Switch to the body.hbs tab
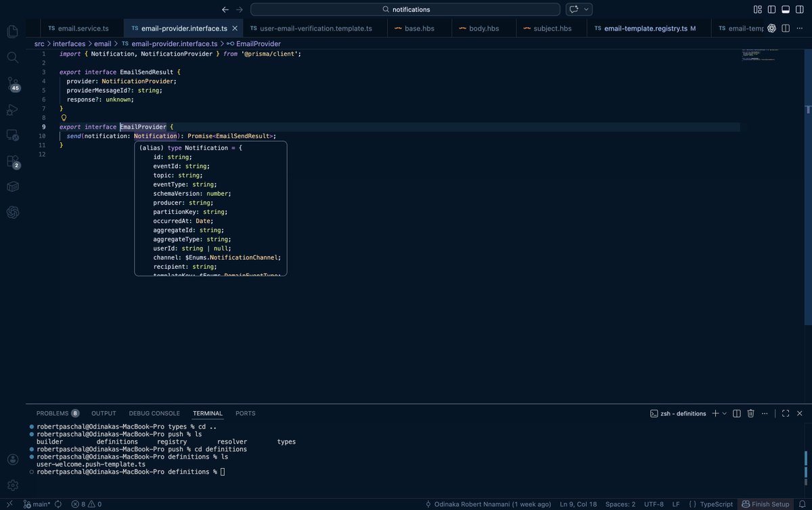812x510 pixels. tap(484, 28)
